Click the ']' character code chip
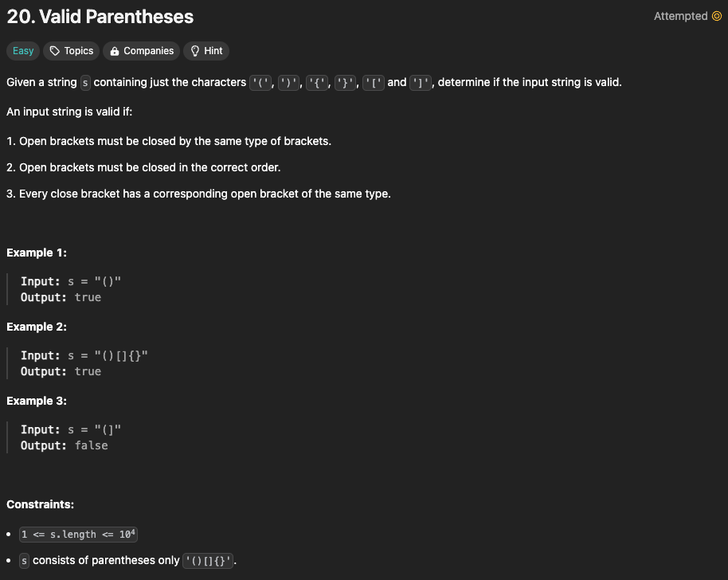The height and width of the screenshot is (580, 728). click(421, 83)
